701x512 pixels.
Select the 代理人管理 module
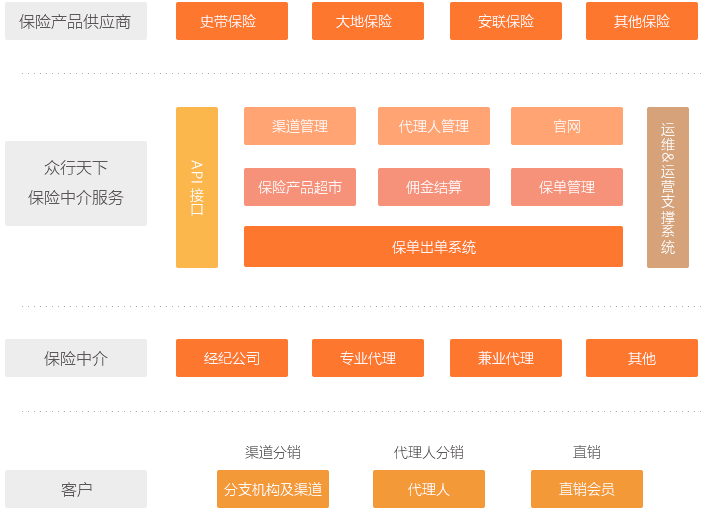[433, 126]
